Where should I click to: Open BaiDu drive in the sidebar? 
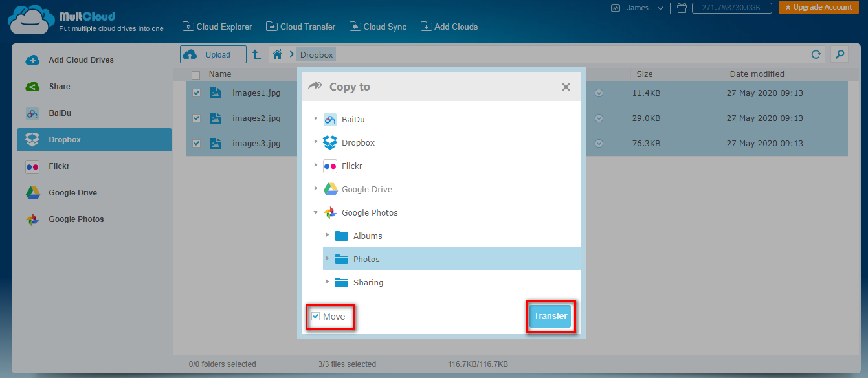coord(95,113)
